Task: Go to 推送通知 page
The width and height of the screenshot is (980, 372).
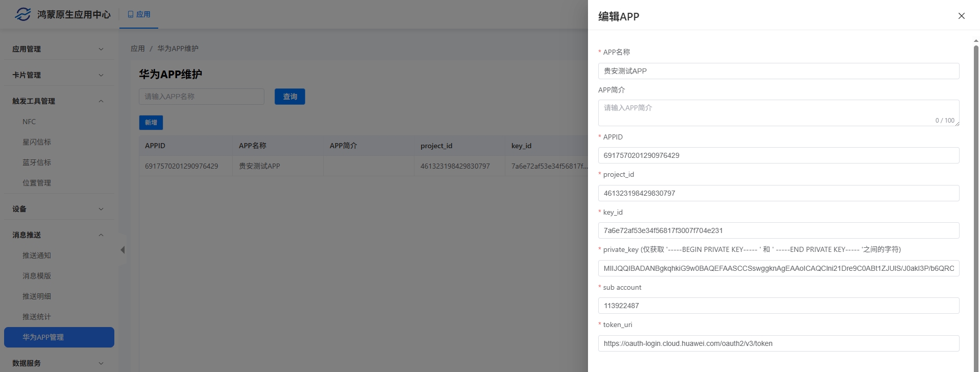Action: [59, 255]
